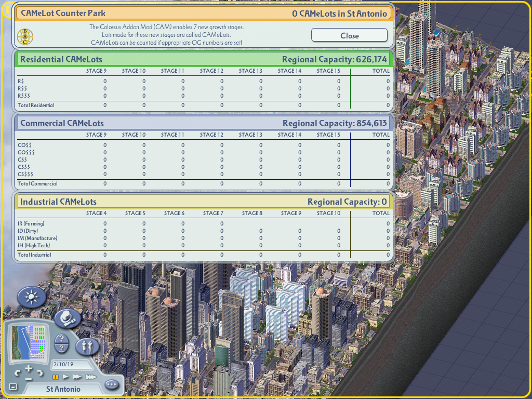The height and width of the screenshot is (399, 532).
Task: Click the Industrial CAMeLots heading
Action: coord(58,202)
